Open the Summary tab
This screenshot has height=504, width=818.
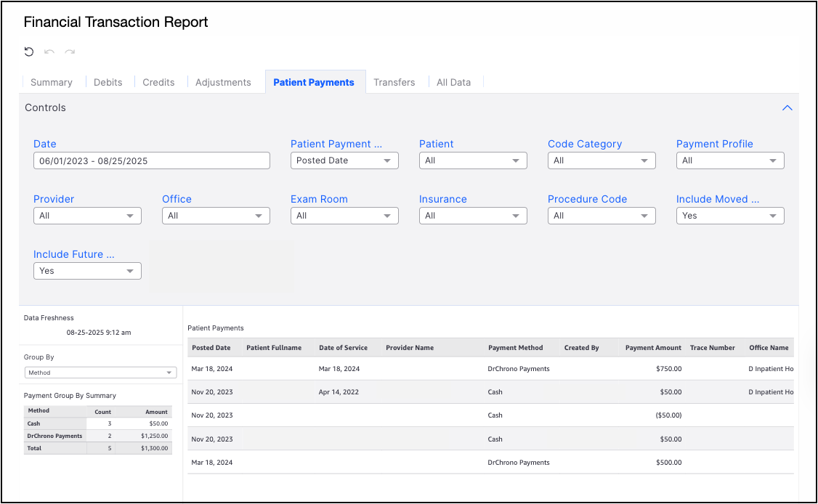(52, 82)
